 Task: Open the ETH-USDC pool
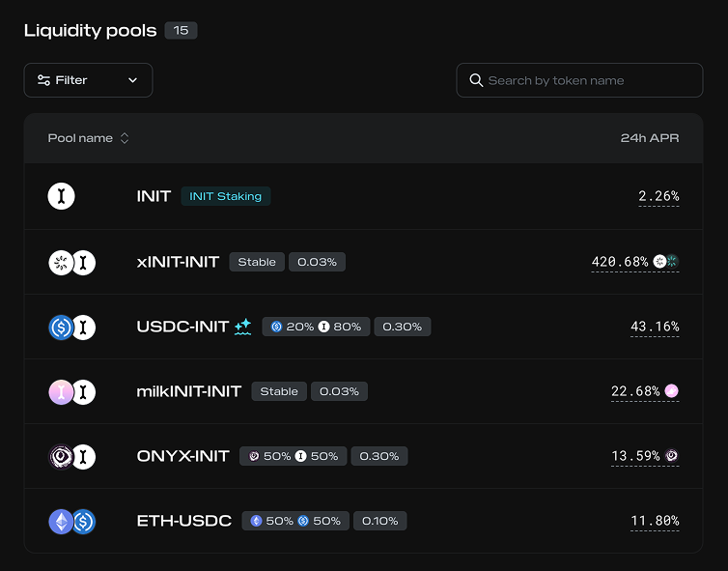pos(183,521)
